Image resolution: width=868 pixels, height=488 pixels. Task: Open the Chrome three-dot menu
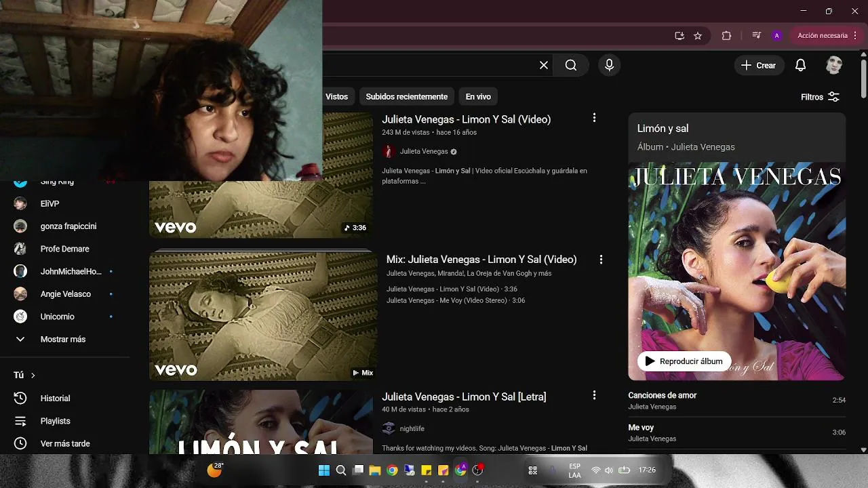point(855,36)
